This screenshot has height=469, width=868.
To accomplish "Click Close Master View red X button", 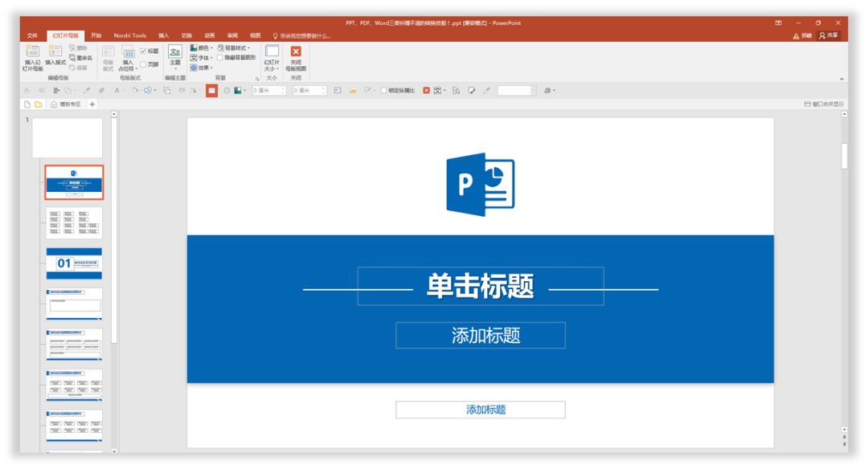I will coord(296,51).
